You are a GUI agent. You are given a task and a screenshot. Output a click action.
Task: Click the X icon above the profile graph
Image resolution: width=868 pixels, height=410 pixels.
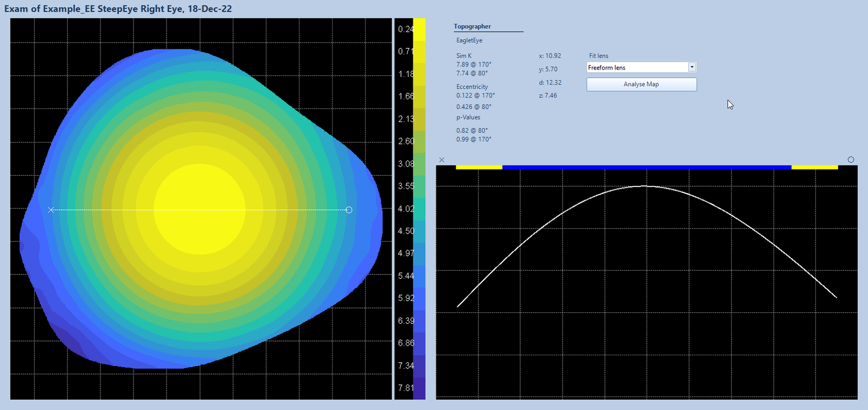pos(442,160)
